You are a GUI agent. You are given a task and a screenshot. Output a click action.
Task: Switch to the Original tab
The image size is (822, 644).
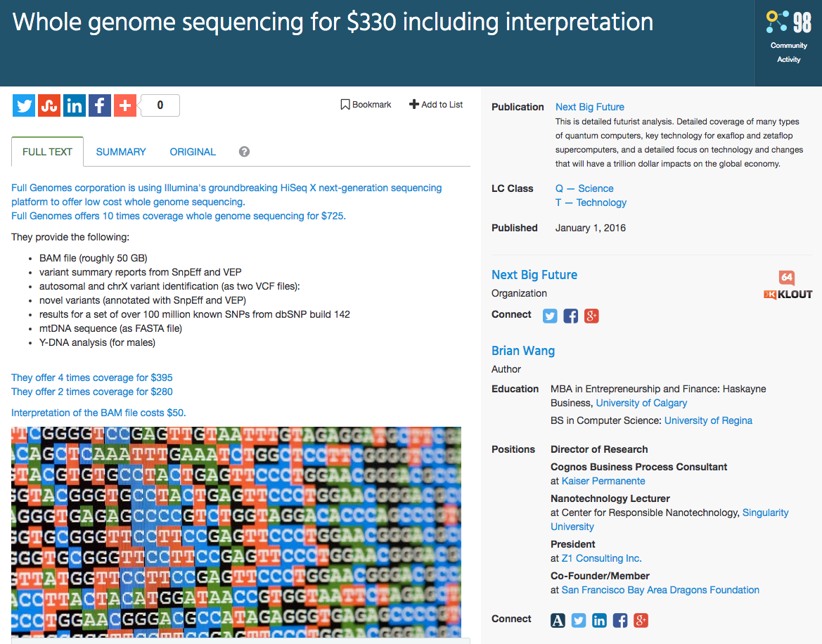click(193, 152)
